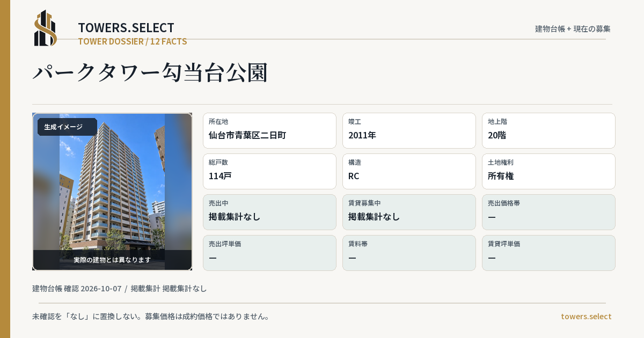The image size is (644, 338).
Task: Select the 売出価格帯 card
Action: 548,212
